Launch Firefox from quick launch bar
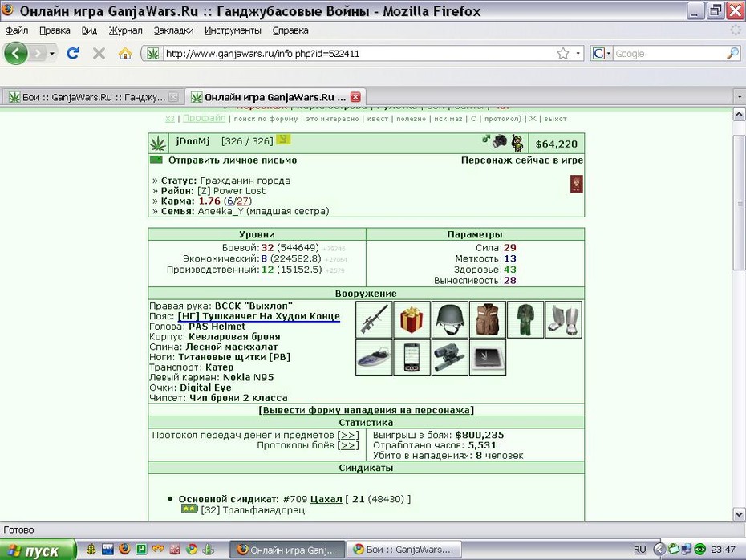Screen dimensions: 746x560 (x=124, y=549)
